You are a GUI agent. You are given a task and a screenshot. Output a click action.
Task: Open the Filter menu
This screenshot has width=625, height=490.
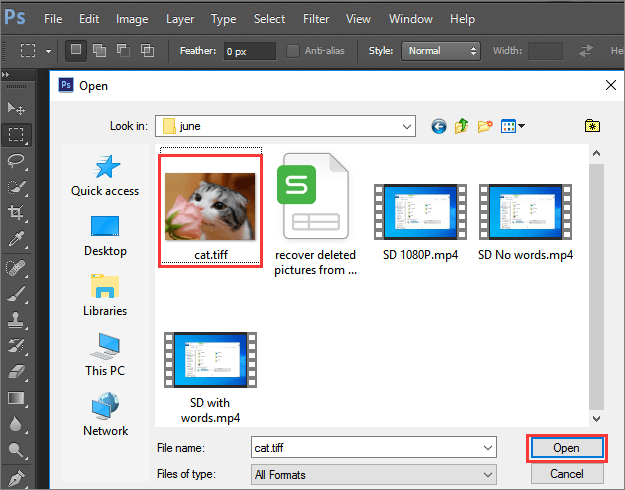click(316, 19)
